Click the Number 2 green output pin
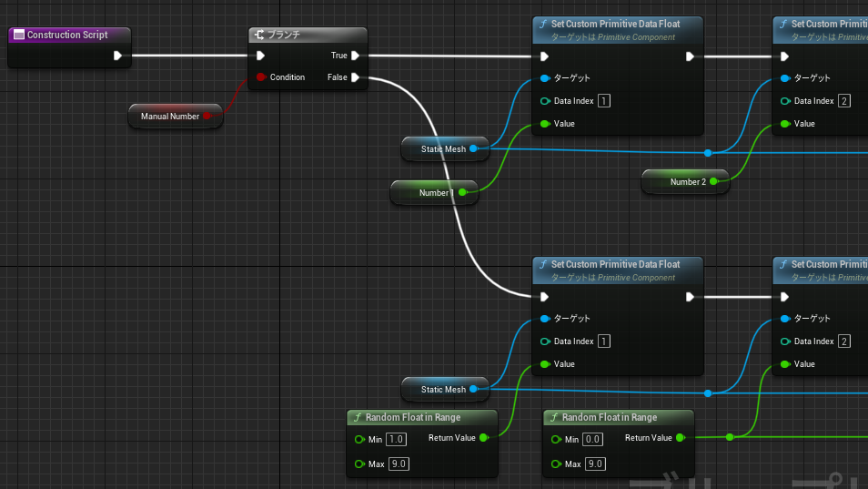Viewport: 868px width, 489px height. 713,181
